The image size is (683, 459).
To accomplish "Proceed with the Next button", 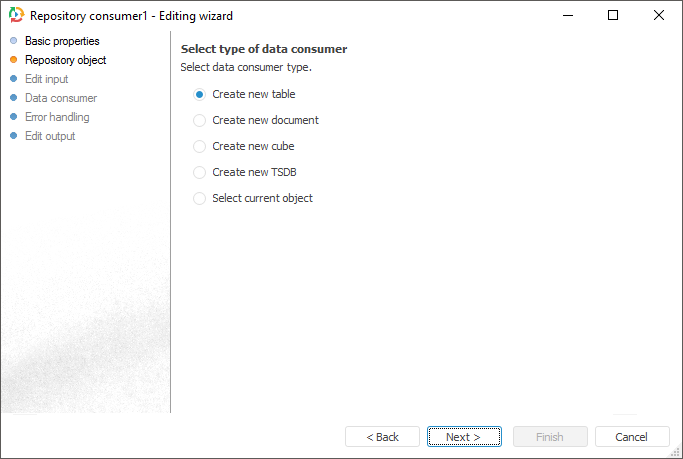I will [464, 437].
